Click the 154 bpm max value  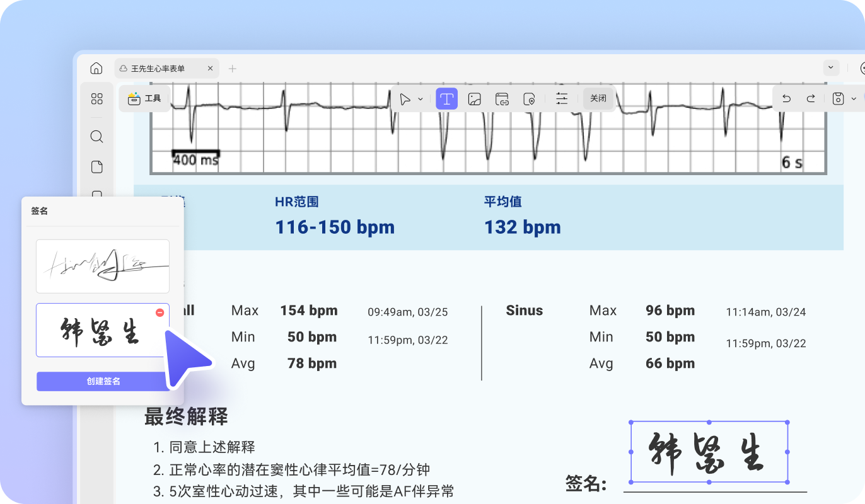(309, 311)
